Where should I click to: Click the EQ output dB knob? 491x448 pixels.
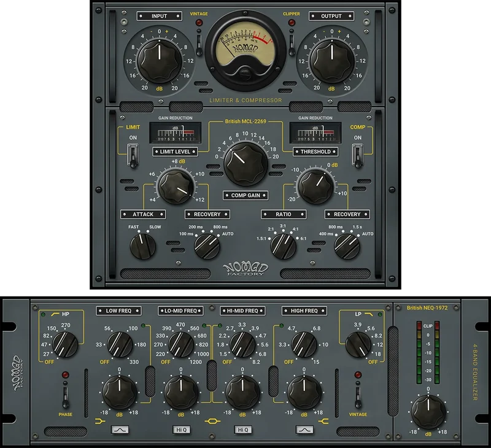click(428, 412)
